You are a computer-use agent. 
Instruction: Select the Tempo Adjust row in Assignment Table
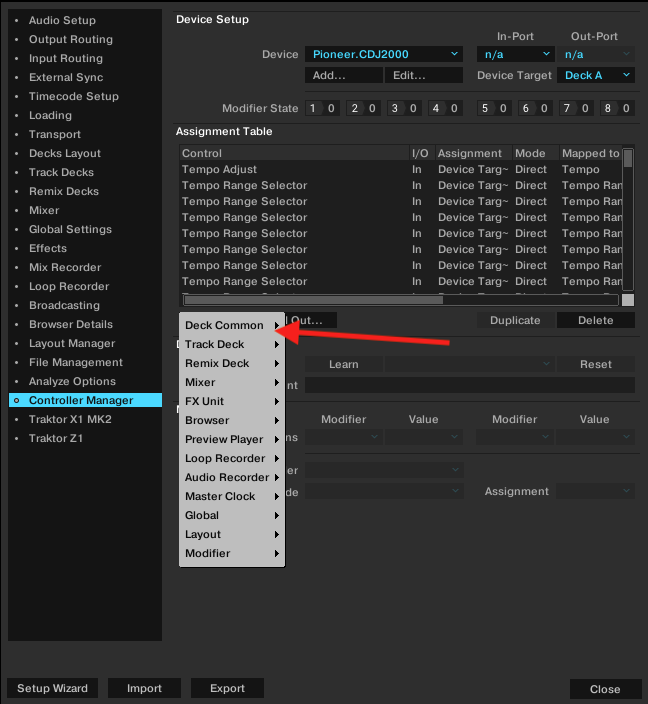293,170
